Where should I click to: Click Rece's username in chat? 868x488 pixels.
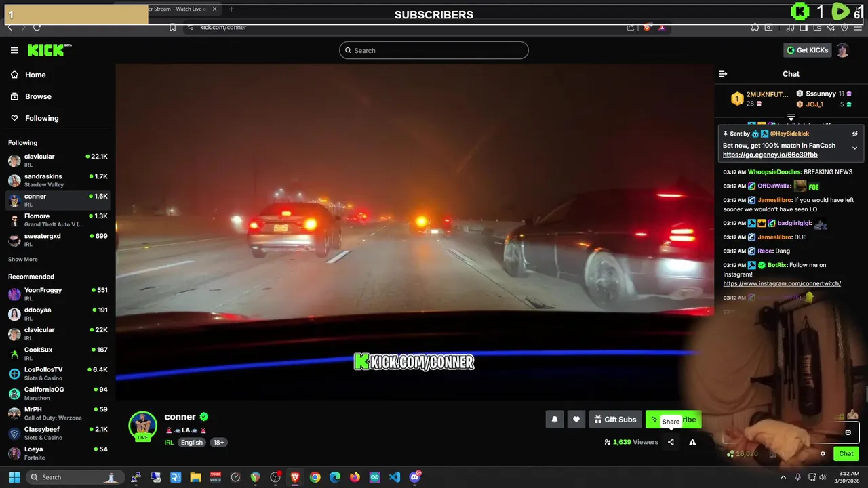click(765, 251)
